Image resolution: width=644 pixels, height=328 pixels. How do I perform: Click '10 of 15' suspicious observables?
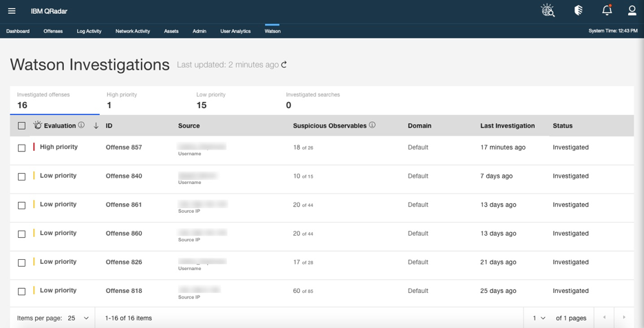click(x=303, y=176)
